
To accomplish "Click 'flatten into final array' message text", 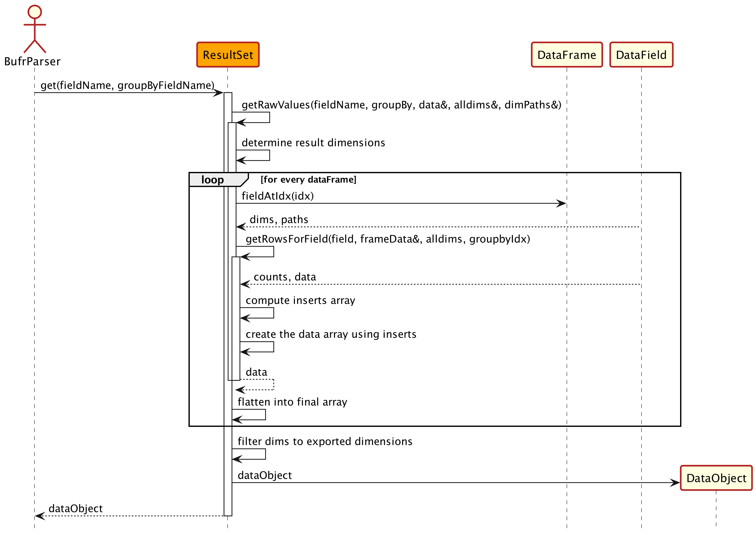I will pos(292,402).
